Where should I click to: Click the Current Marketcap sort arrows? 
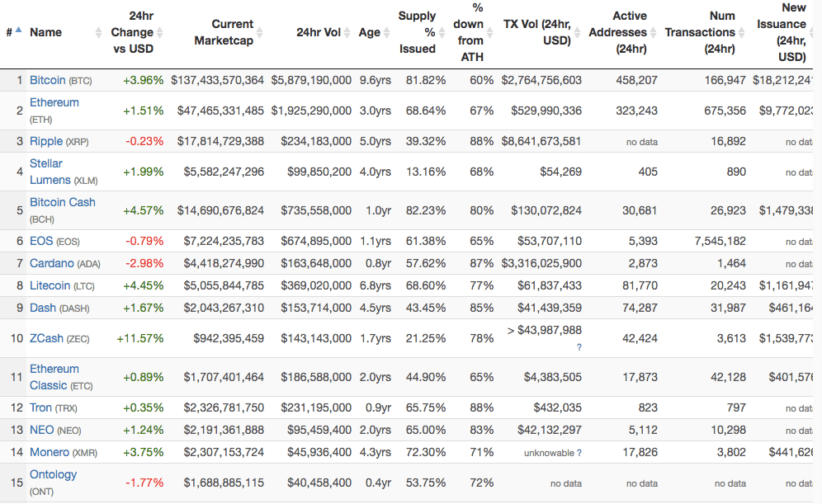(x=260, y=32)
